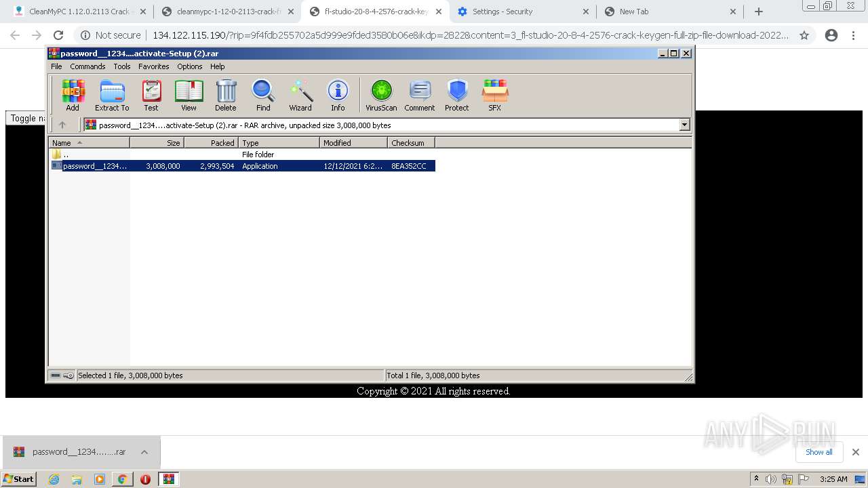Click Show all downloads button
This screenshot has height=488, width=868.
819,452
